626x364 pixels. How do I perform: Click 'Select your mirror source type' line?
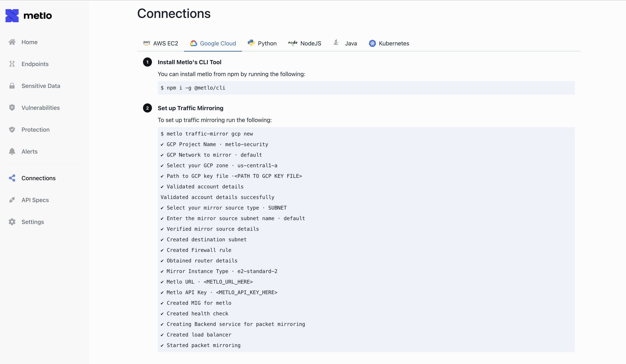point(224,208)
